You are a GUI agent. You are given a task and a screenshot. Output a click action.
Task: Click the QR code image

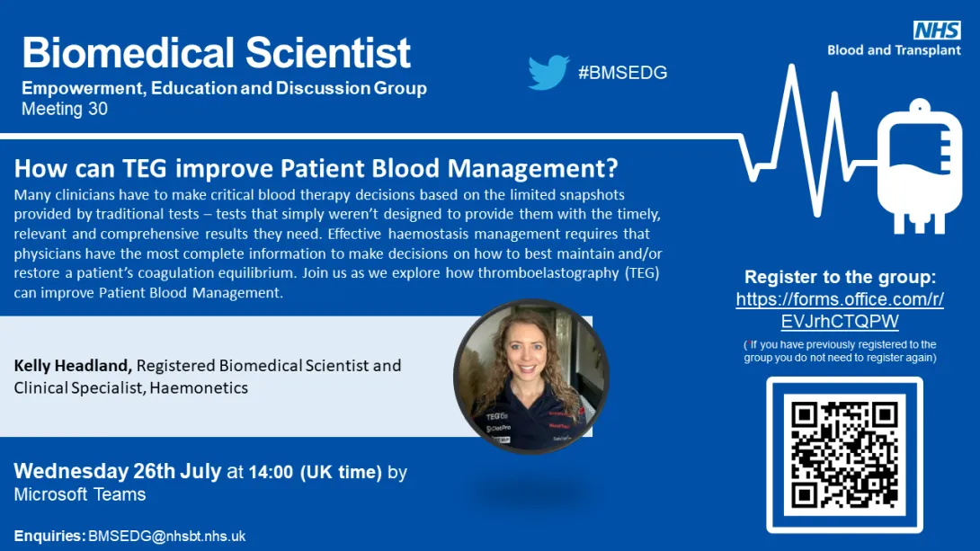[x=844, y=455]
